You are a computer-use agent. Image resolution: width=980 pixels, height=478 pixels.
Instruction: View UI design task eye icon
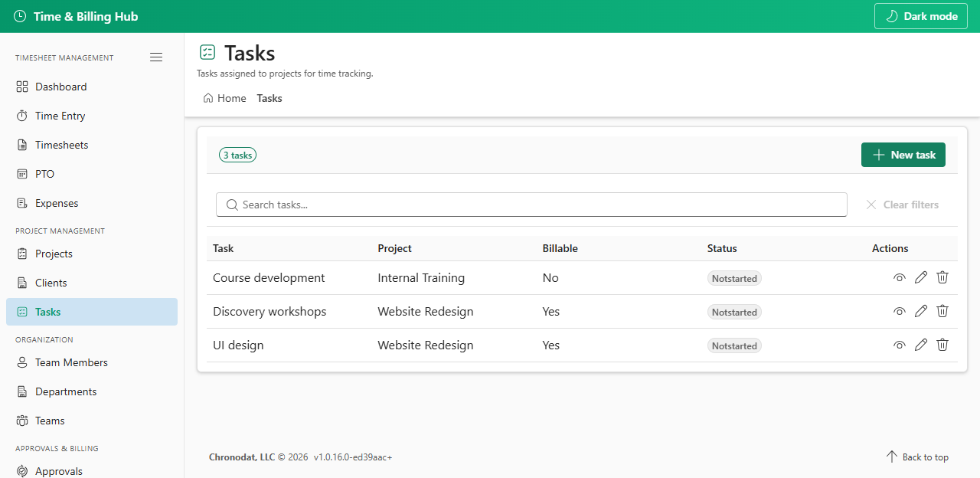900,345
